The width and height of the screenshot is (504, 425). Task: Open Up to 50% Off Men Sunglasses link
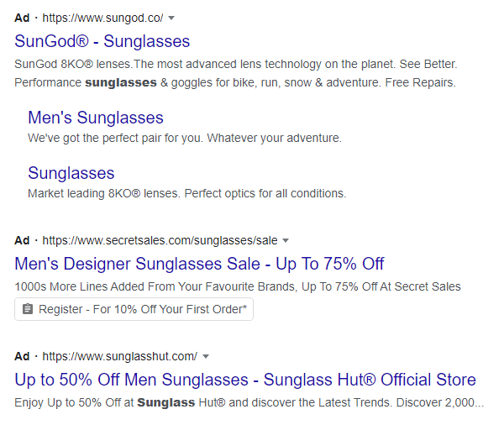(245, 380)
